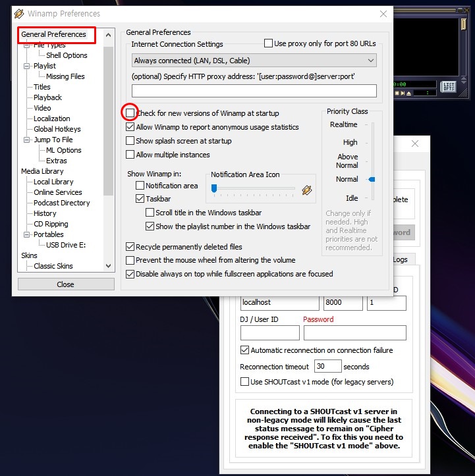Screen dimensions: 475x476
Task: Open Podcast Directory preferences
Action: point(62,203)
